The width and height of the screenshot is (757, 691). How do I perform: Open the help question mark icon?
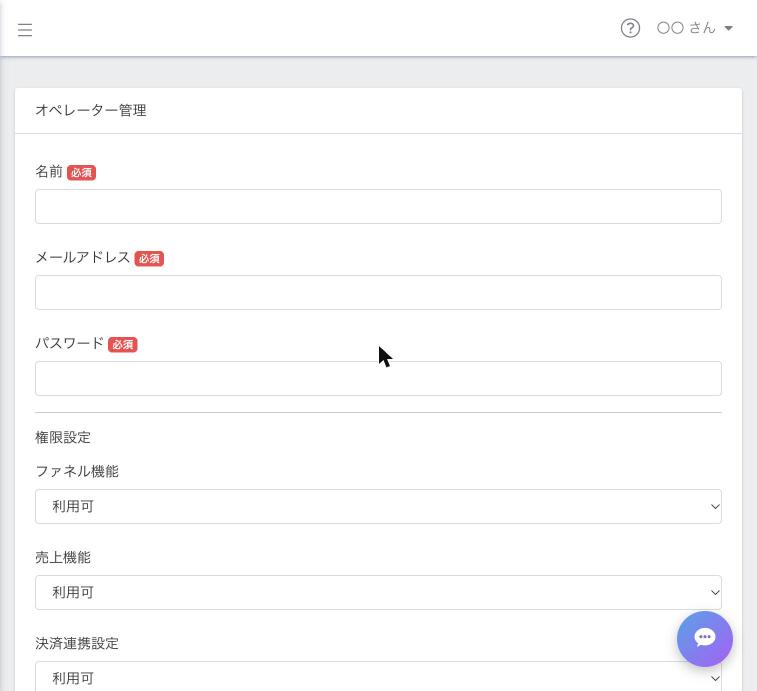(630, 28)
